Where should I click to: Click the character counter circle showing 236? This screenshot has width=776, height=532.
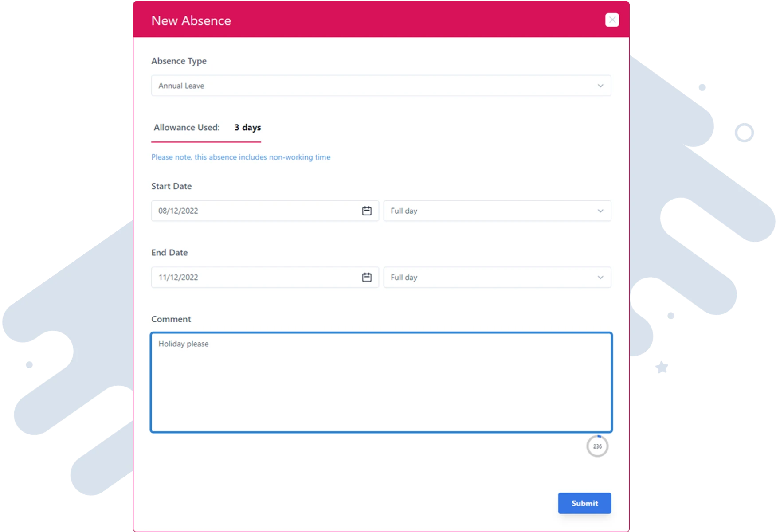(597, 446)
